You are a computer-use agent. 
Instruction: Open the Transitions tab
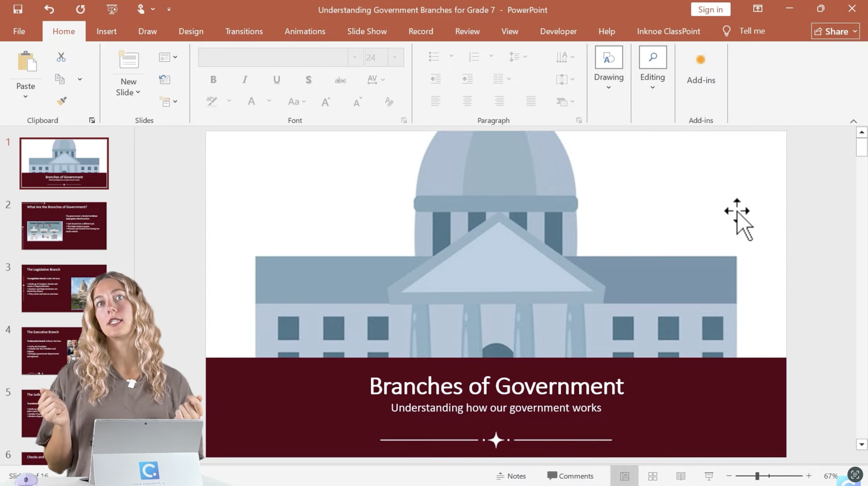tap(244, 31)
